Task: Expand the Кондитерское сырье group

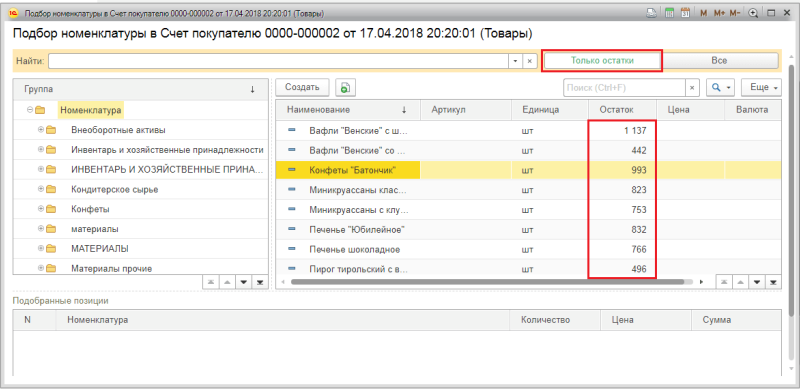Action: click(41, 189)
